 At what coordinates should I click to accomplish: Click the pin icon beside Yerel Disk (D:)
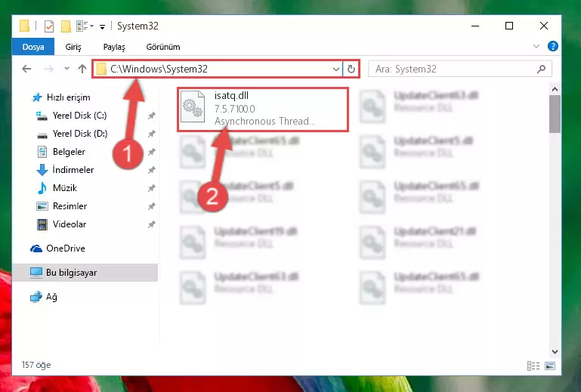click(151, 134)
